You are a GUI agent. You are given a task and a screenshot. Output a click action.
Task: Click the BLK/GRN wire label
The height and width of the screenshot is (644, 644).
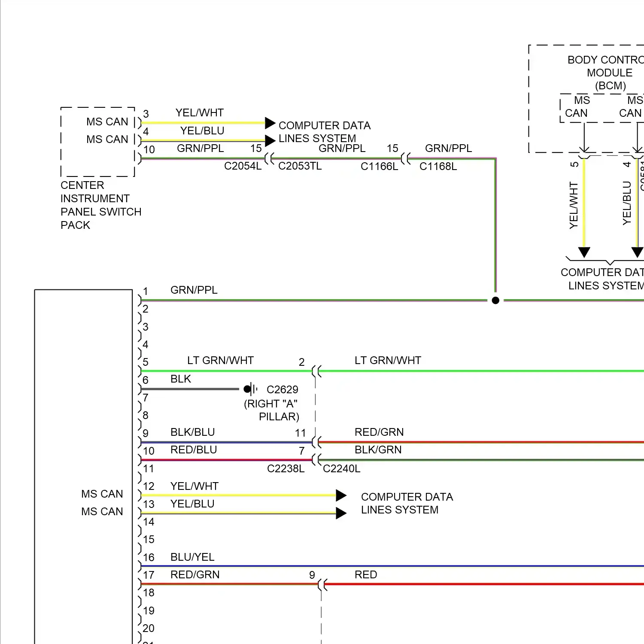tap(378, 450)
